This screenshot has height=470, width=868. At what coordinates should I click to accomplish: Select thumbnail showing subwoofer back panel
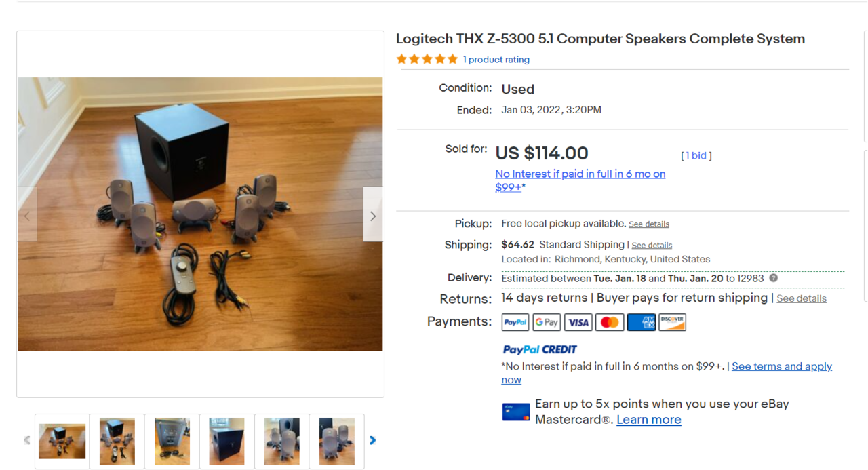[x=172, y=442]
